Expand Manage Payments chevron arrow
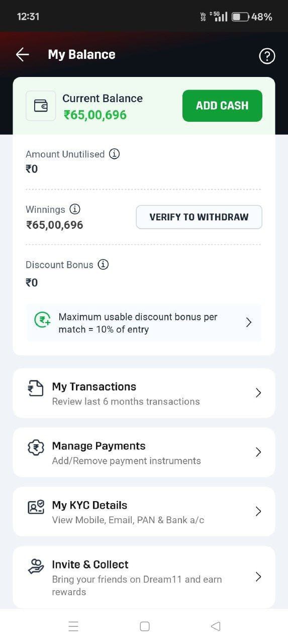This screenshot has height=644, width=288. pos(258,452)
